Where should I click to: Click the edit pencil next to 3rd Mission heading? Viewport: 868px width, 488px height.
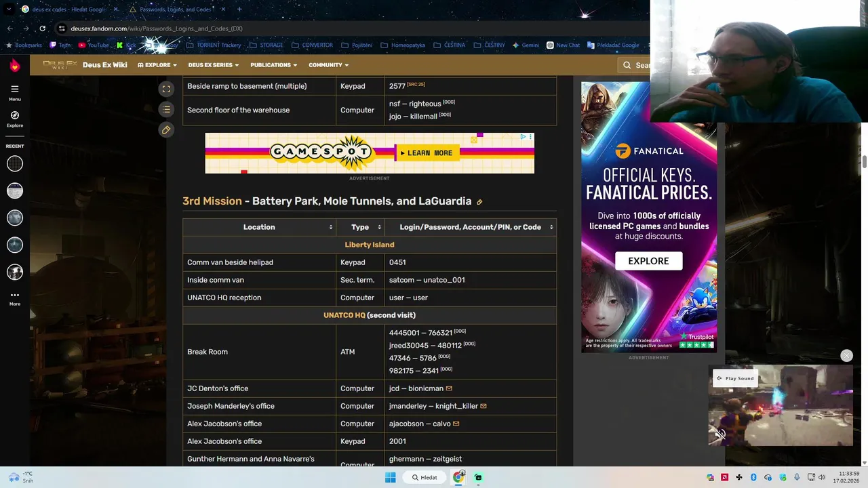coord(479,202)
